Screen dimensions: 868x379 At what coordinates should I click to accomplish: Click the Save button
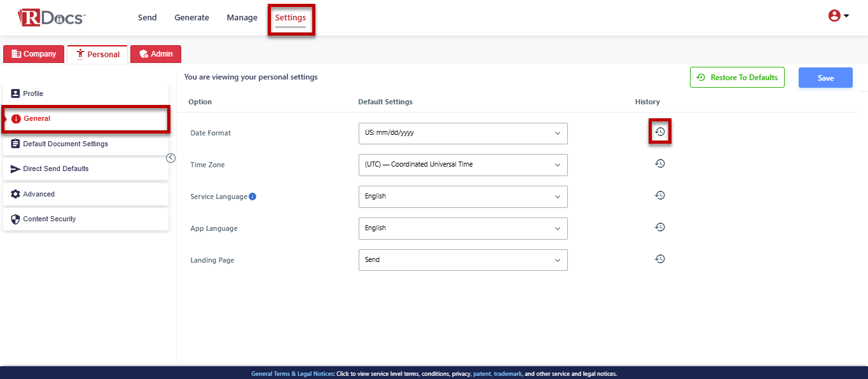[x=825, y=78]
